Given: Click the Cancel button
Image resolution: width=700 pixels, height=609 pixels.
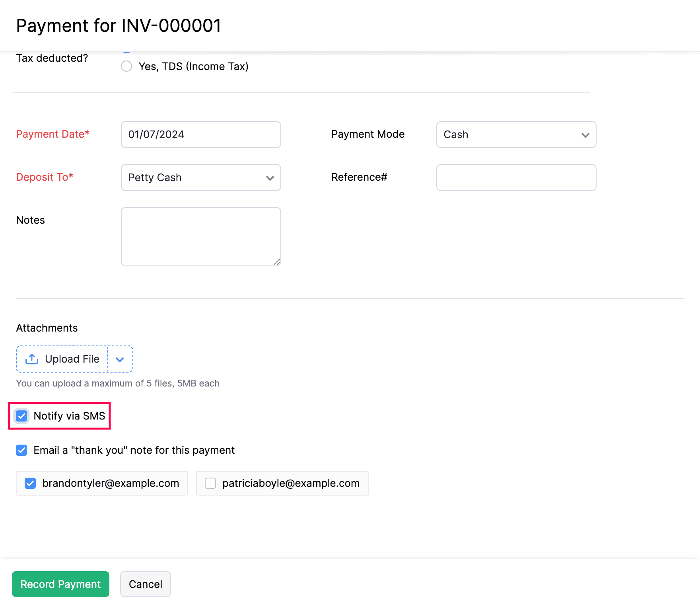Looking at the screenshot, I should 145,584.
